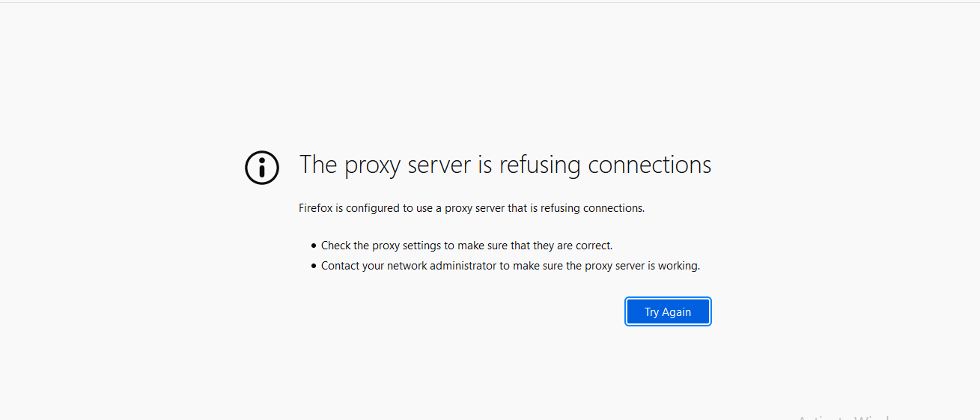Click the bullet dot before "Contact your network administrator"
Viewport: 980px width, 420px height.
click(314, 266)
